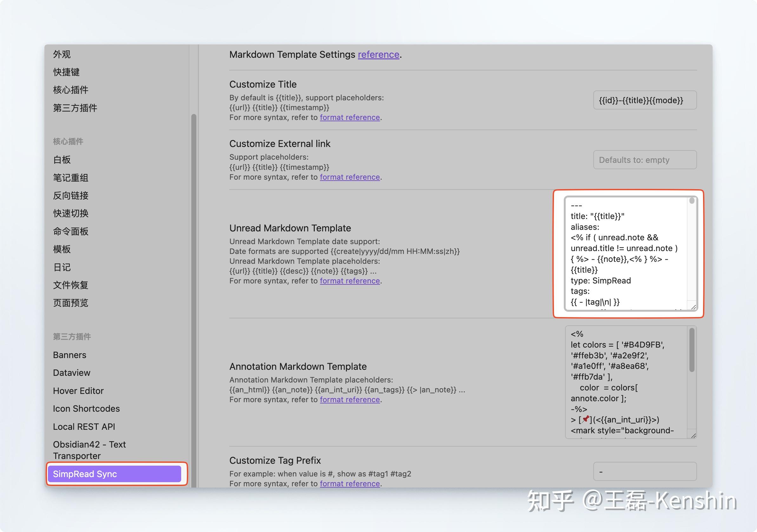Select Icon Shortcodes plugin entry
Image resolution: width=757 pixels, height=532 pixels.
86,409
